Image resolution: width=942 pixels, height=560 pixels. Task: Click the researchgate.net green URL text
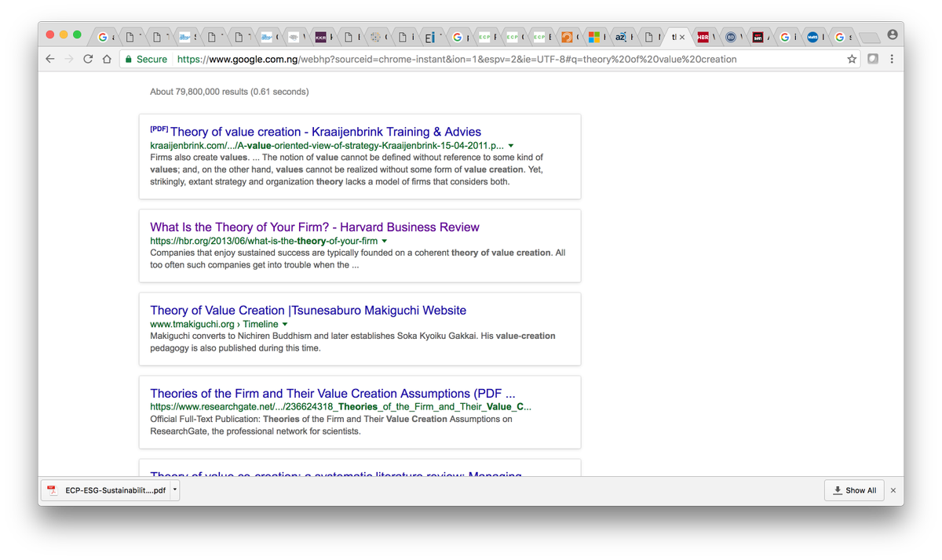coord(341,407)
